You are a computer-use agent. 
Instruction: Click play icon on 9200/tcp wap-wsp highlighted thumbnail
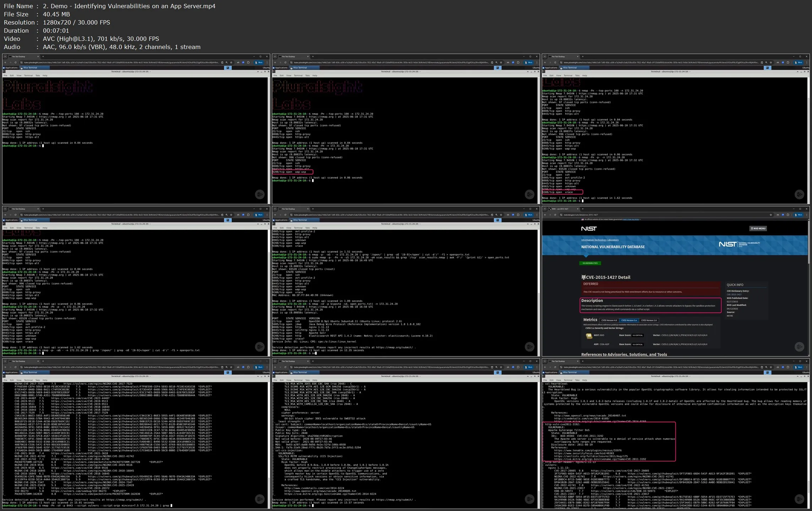[x=529, y=194]
